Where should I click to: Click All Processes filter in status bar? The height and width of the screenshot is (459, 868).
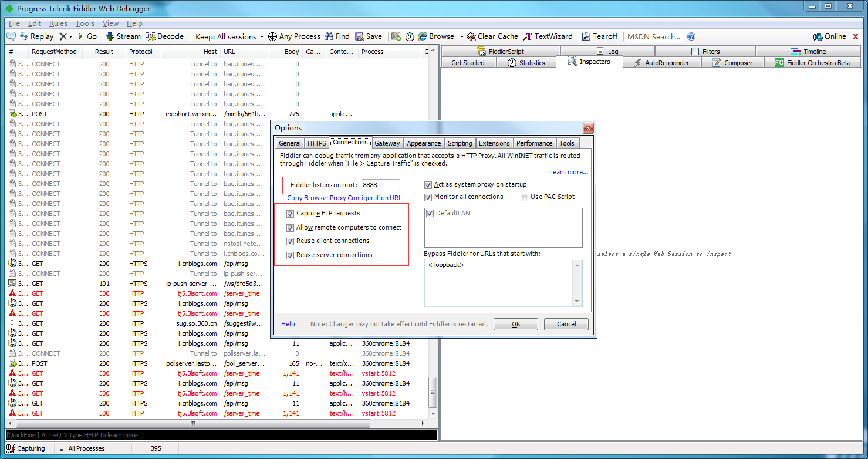pyautogui.click(x=82, y=448)
